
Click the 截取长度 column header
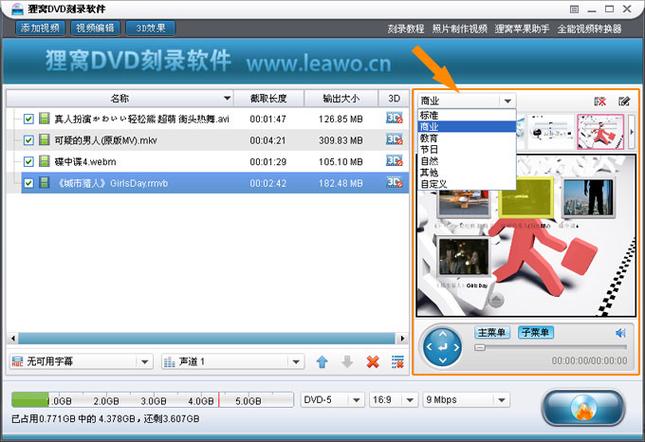(269, 99)
